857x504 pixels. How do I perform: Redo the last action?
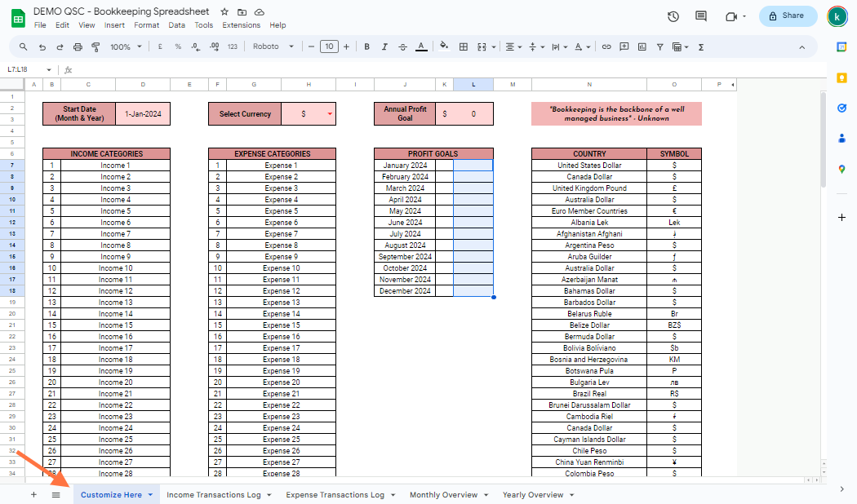(60, 47)
